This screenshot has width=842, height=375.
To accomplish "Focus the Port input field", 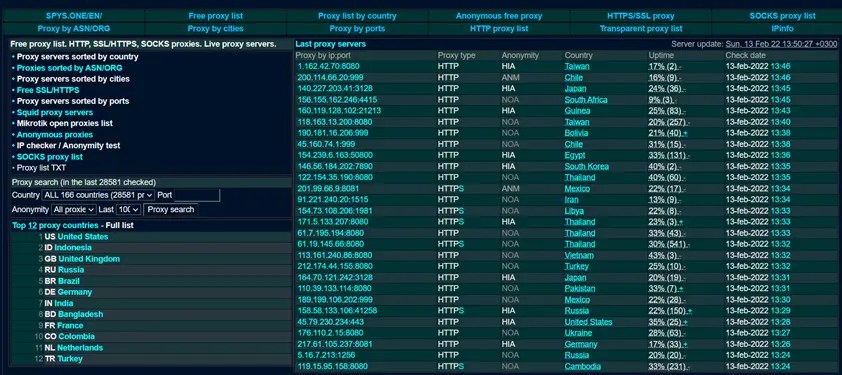I will coord(197,195).
